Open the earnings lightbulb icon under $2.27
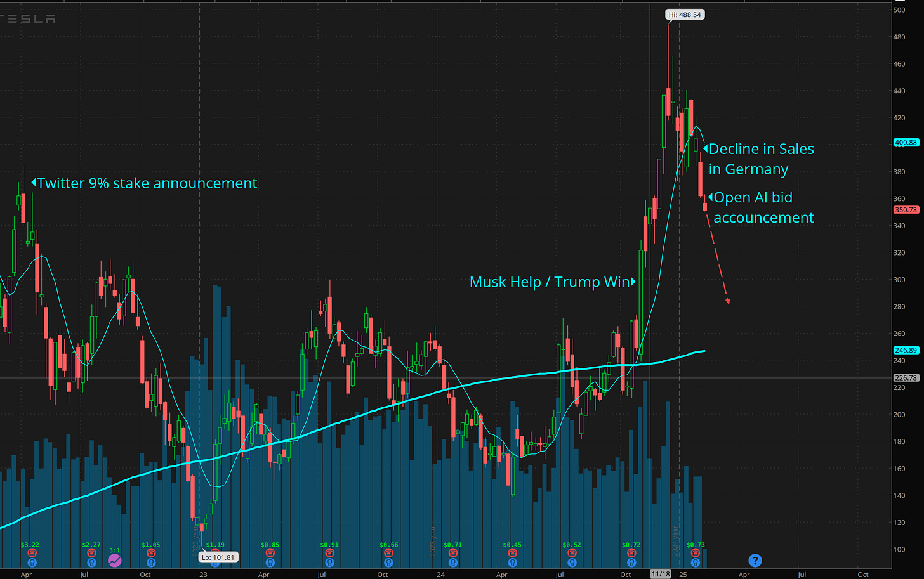Screen dimensions: 924x579 91,562
